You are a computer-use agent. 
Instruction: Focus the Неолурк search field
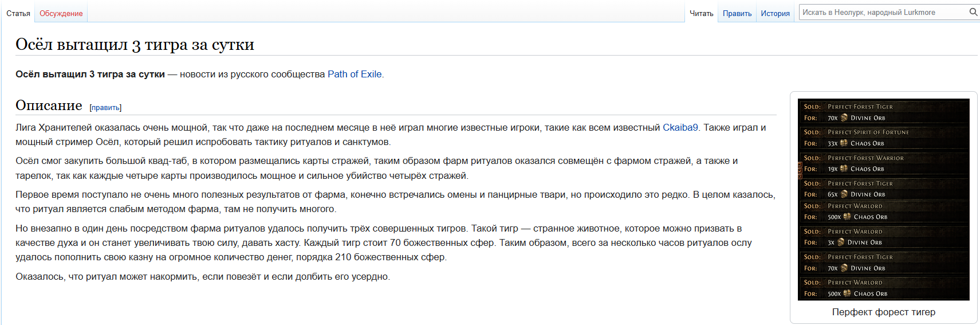pos(882,12)
